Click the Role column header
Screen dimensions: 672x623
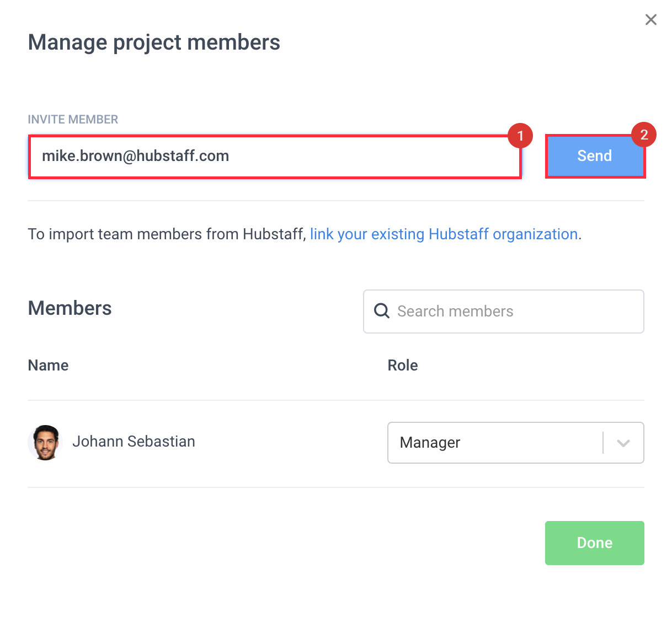click(403, 366)
